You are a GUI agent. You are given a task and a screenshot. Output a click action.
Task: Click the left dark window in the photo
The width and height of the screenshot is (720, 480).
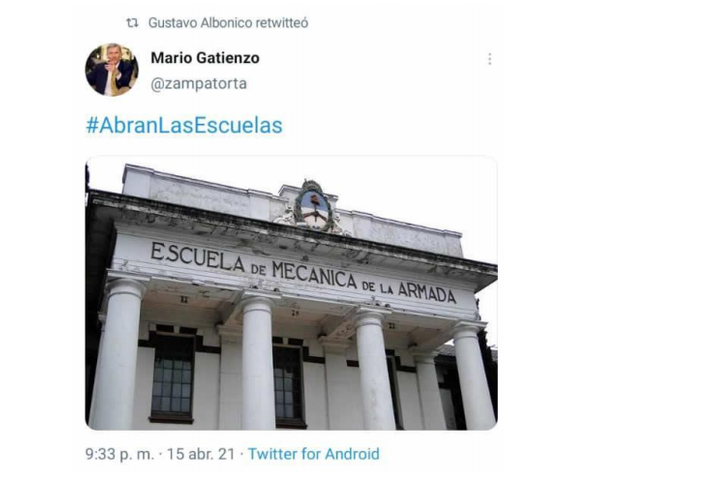click(x=172, y=377)
